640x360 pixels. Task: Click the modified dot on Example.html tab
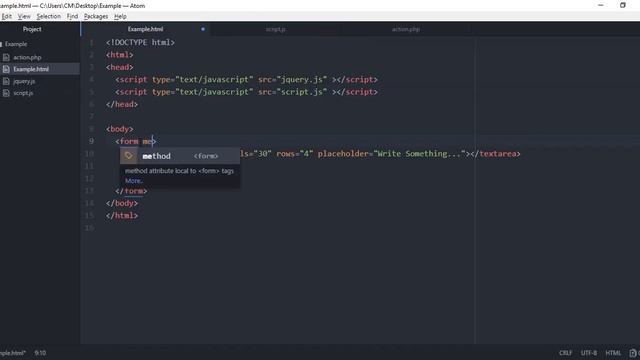click(x=203, y=29)
